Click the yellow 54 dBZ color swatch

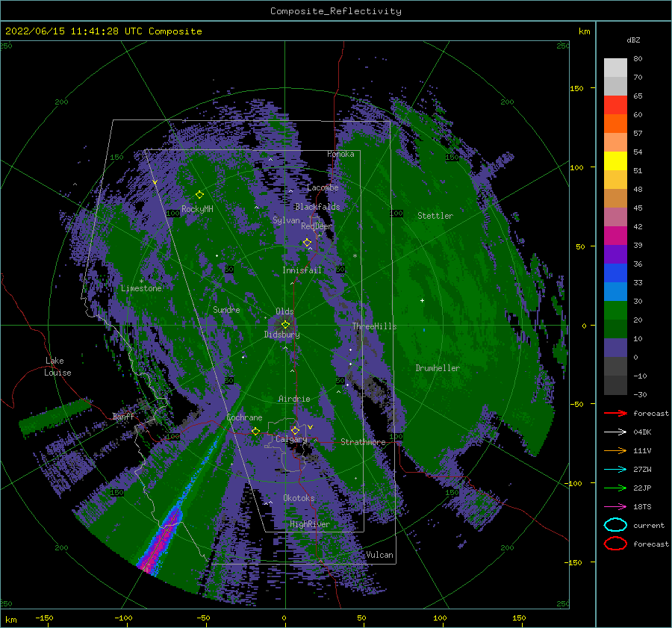tap(615, 161)
